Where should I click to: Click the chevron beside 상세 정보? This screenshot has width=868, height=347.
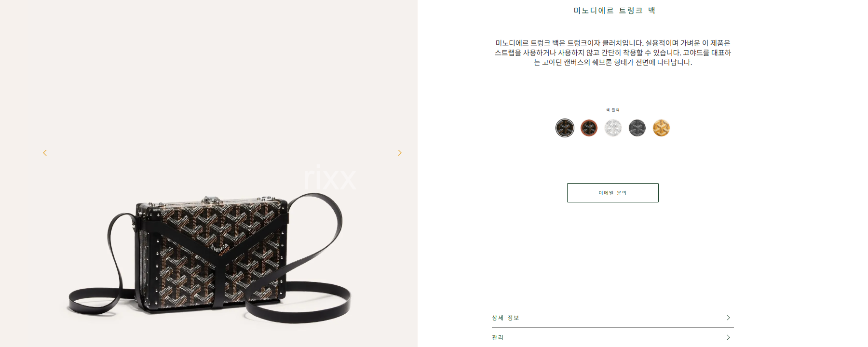coord(728,318)
